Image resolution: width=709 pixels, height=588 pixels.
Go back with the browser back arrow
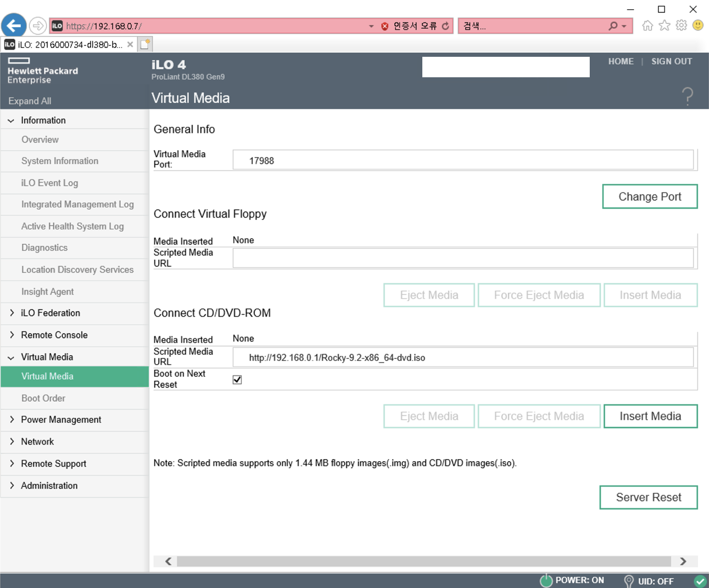pyautogui.click(x=14, y=26)
